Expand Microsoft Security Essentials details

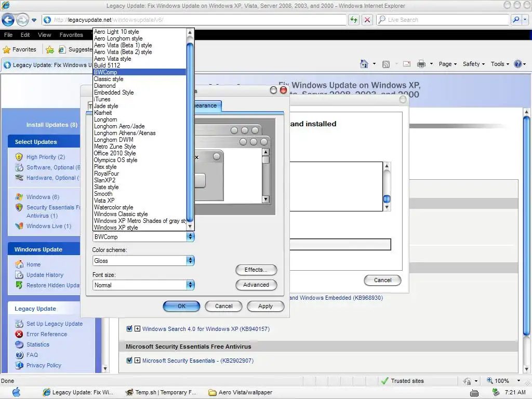coord(137,361)
